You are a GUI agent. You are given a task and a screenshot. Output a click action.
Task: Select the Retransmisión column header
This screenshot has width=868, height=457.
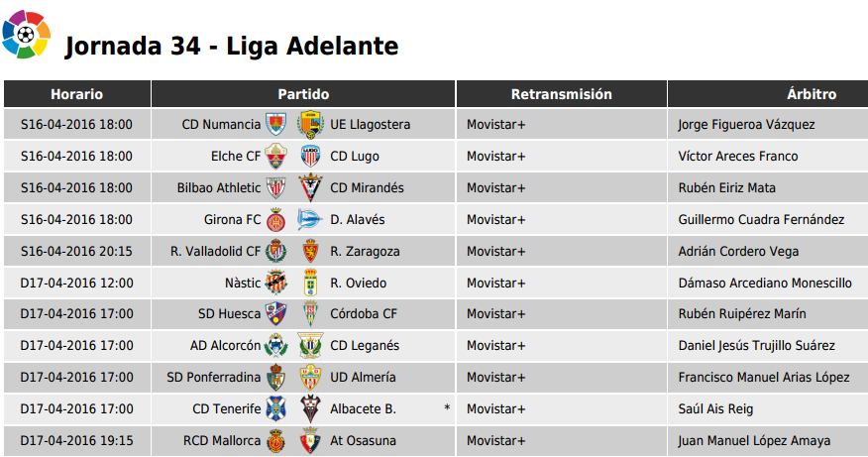pos(561,93)
